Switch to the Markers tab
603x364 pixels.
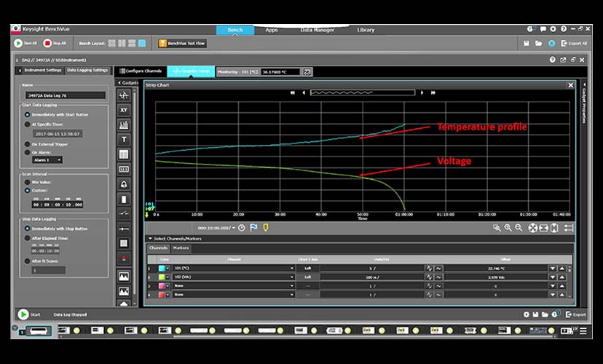coord(181,248)
